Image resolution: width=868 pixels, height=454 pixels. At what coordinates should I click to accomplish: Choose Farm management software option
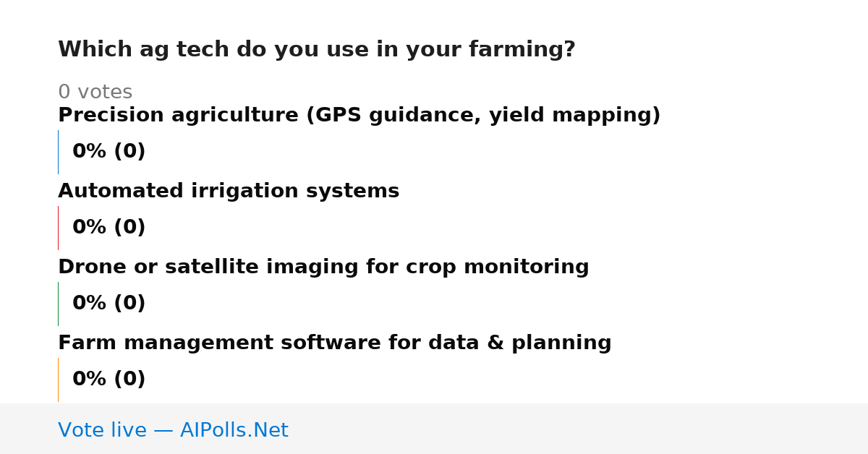[x=334, y=343]
